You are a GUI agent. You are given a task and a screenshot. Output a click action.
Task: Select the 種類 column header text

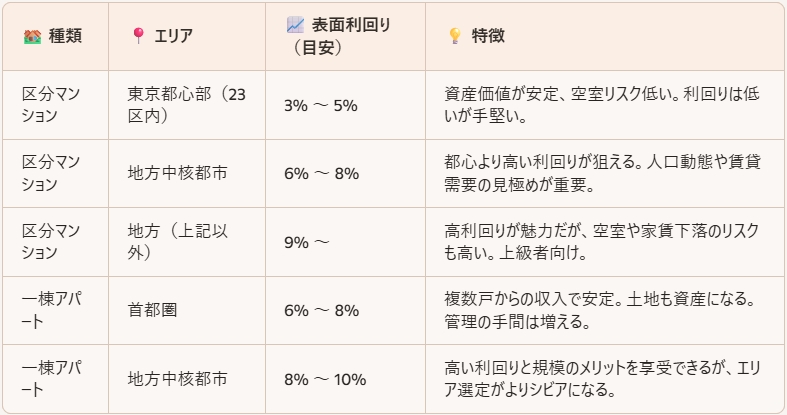click(65, 36)
